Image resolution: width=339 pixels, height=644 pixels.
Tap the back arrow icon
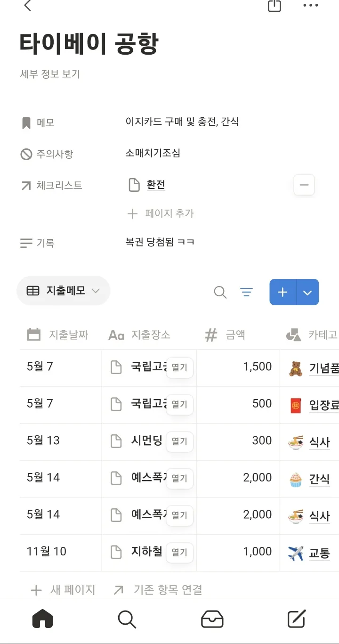[x=28, y=6]
